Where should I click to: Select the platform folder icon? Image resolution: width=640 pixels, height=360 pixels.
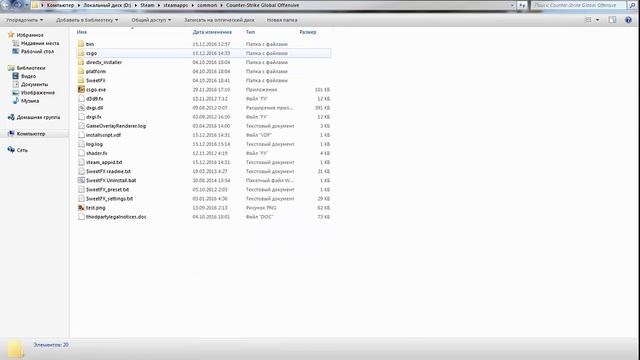click(81, 71)
